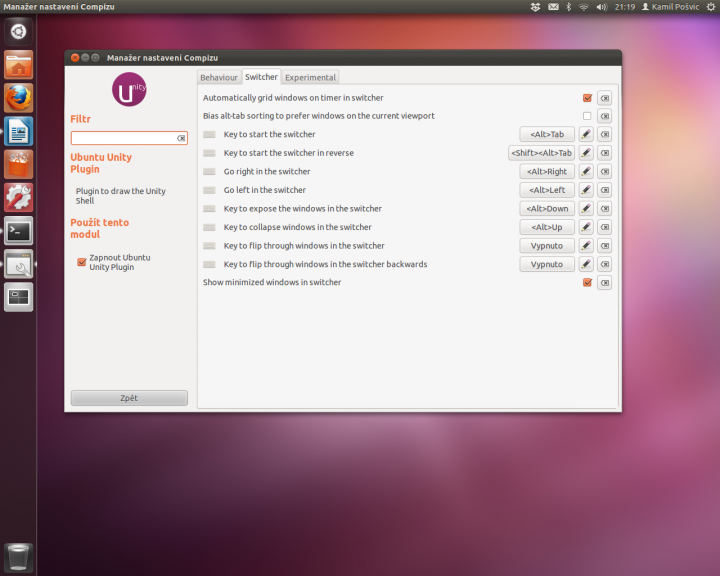Click the <Shift><Alt>Tab binding button
This screenshot has width=720, height=576.
coord(541,153)
